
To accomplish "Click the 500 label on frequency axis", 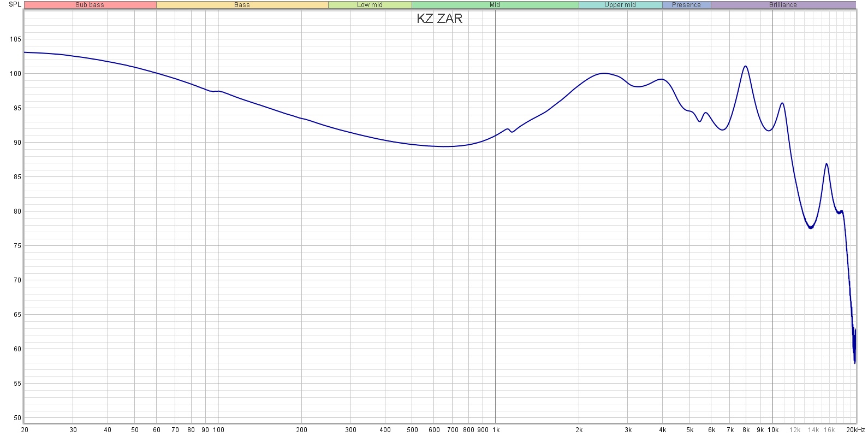I will point(412,430).
